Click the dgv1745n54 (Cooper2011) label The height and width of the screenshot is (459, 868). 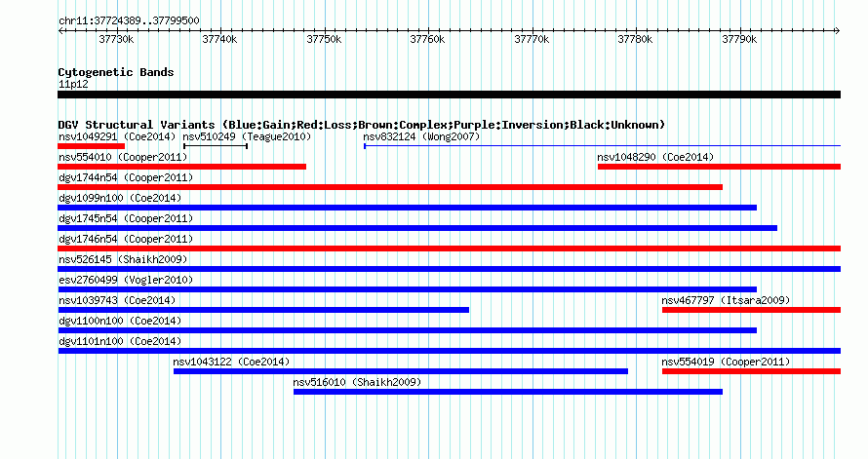tap(126, 218)
